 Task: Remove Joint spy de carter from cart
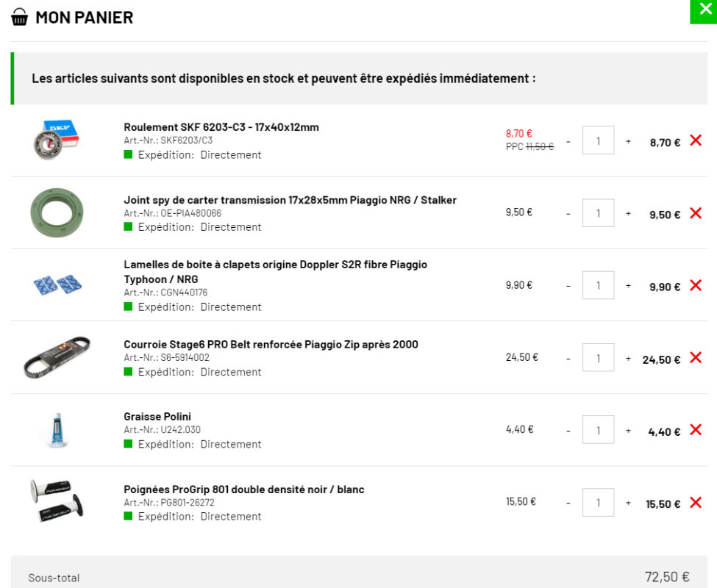696,213
